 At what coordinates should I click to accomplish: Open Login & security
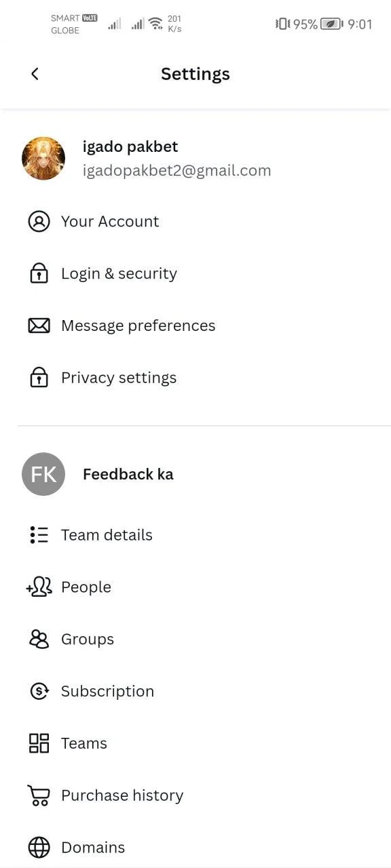(195, 274)
